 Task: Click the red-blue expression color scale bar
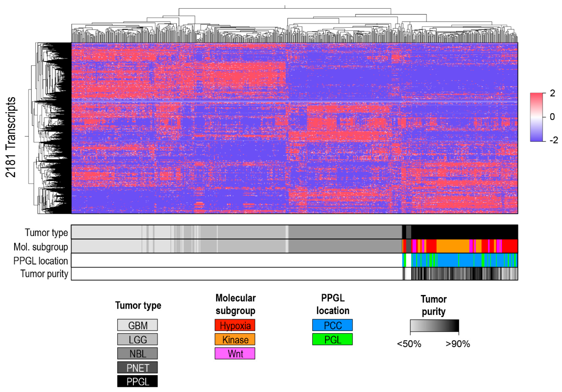536,117
